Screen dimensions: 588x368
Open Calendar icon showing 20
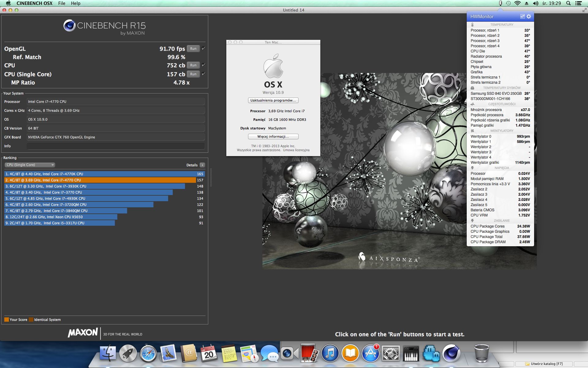click(x=209, y=353)
